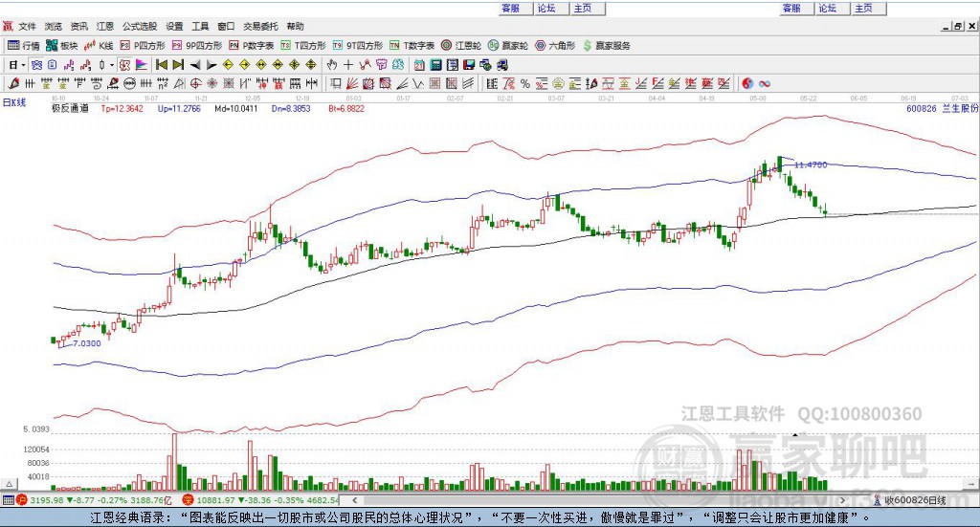Open the 交易委托 menu
The image size is (980, 527).
pyautogui.click(x=260, y=26)
